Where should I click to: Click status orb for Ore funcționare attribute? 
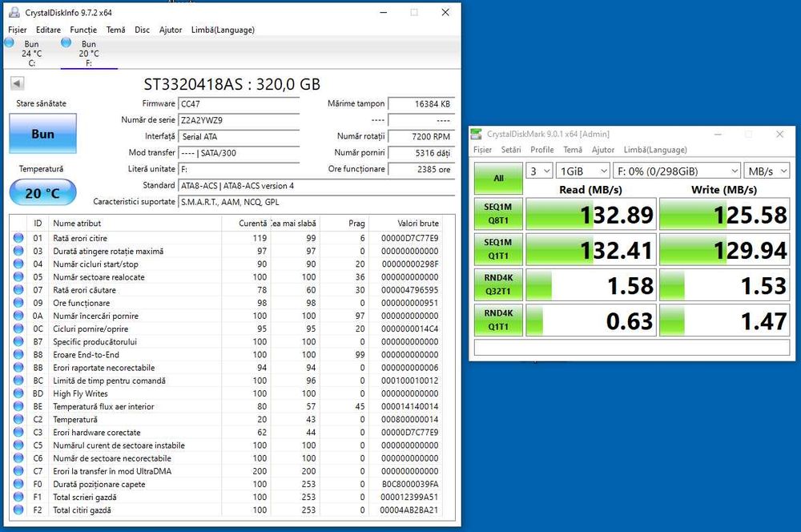click(18, 303)
